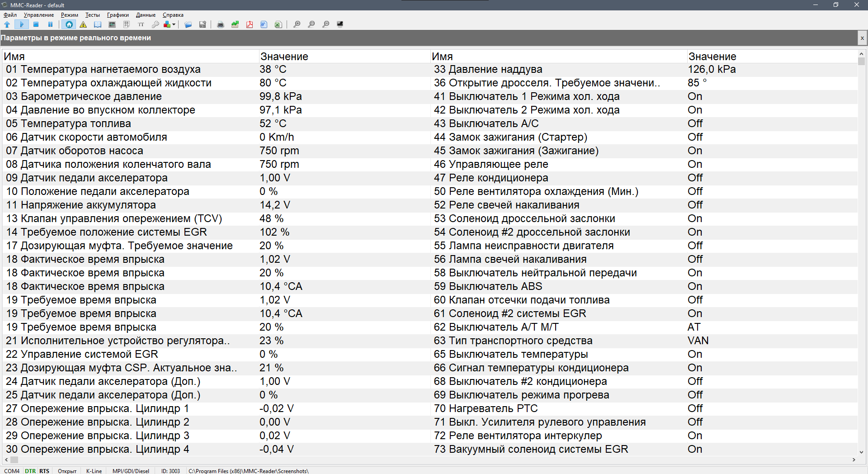Click the open book icon

tap(98, 24)
